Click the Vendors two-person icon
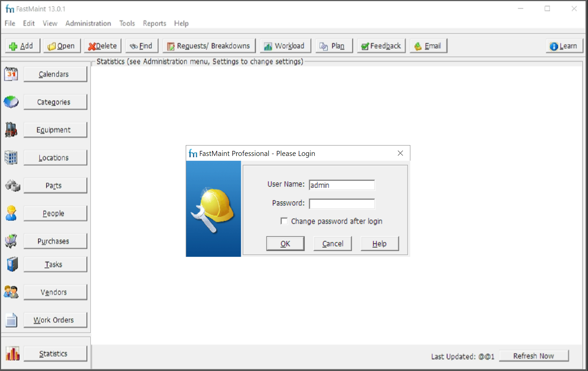588x371 pixels. [x=11, y=292]
